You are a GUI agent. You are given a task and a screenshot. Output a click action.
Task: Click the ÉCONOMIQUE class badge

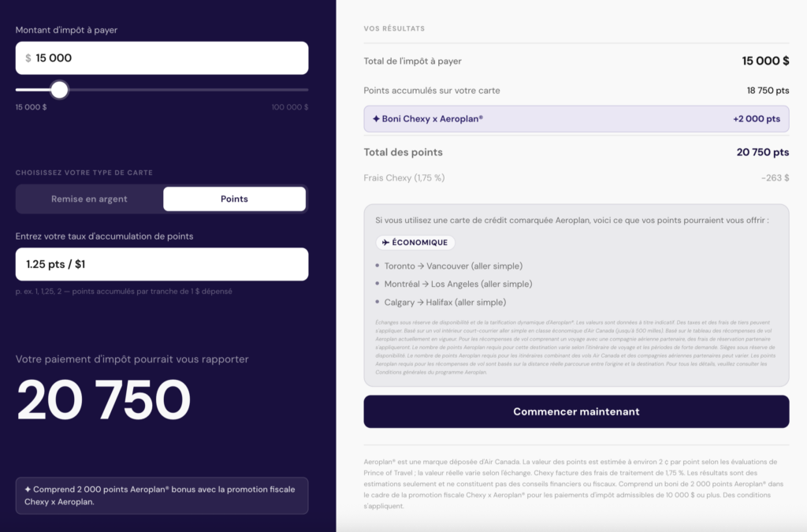[415, 243]
